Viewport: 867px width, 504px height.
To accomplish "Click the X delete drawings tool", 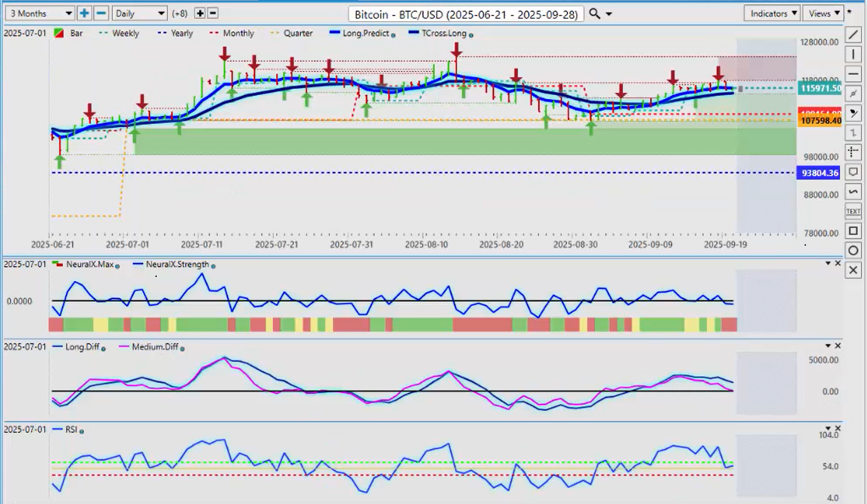I will tap(853, 270).
